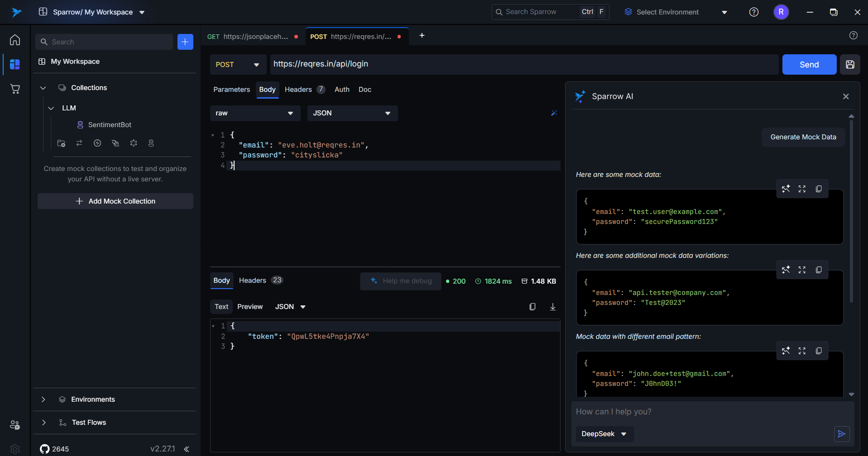Image resolution: width=868 pixels, height=456 pixels.
Task: Open GitHub stars 2645 link
Action: click(x=54, y=449)
